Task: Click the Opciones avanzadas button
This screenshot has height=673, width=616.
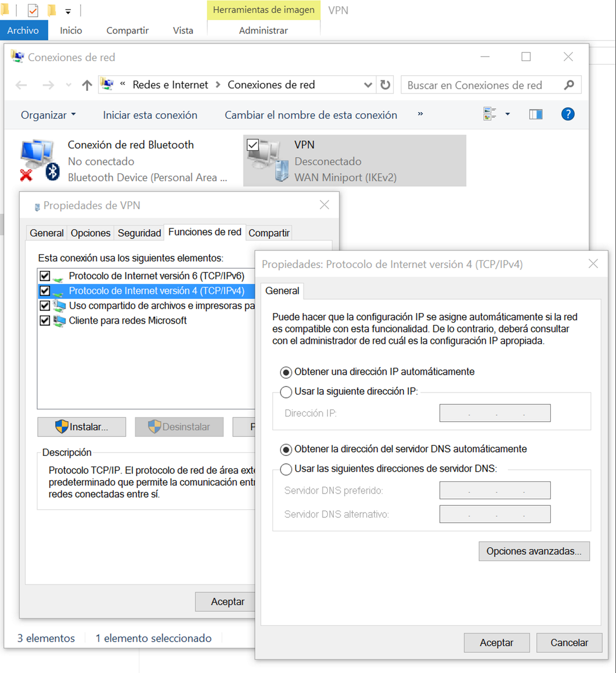Action: point(534,551)
